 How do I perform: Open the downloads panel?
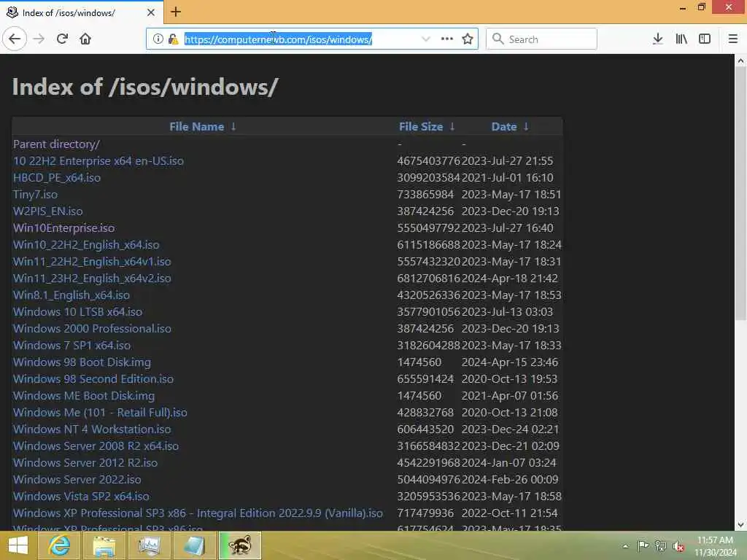[x=658, y=39]
